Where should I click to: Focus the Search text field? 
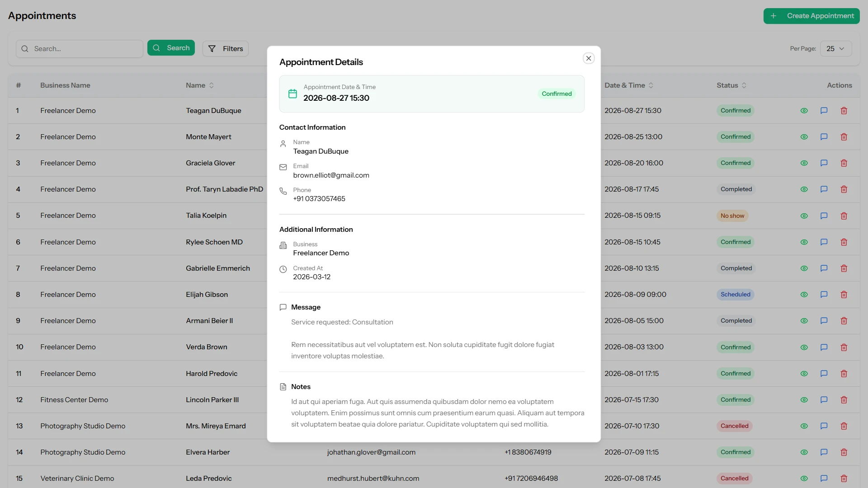[80, 49]
